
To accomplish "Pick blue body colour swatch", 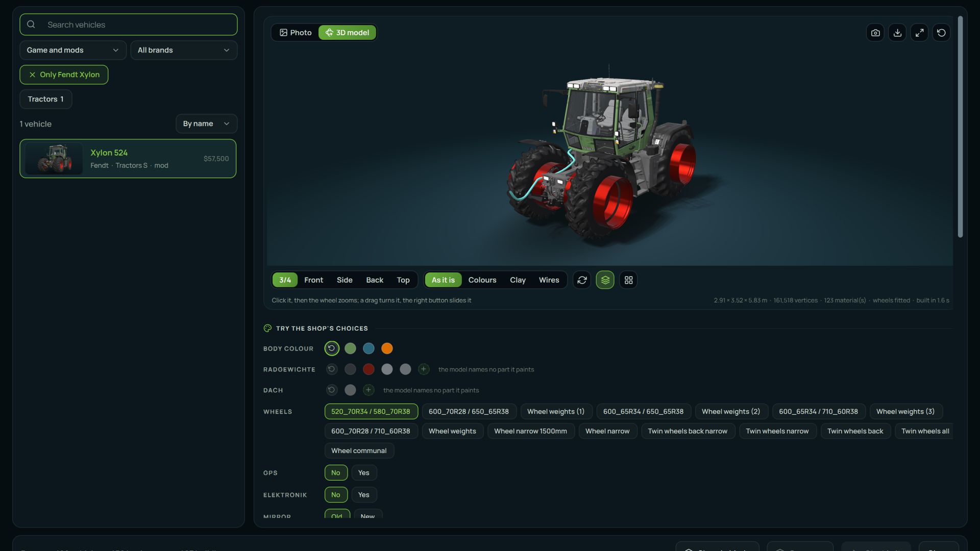I will click(369, 348).
